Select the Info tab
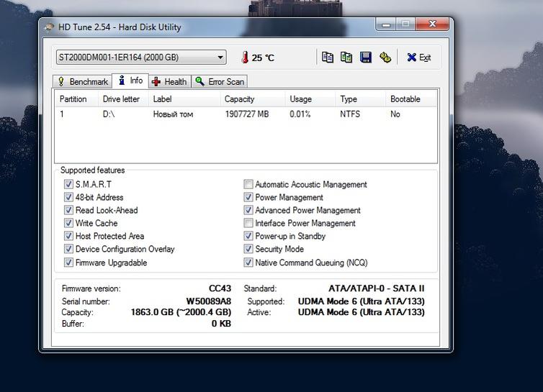This screenshot has width=543, height=392. point(130,81)
